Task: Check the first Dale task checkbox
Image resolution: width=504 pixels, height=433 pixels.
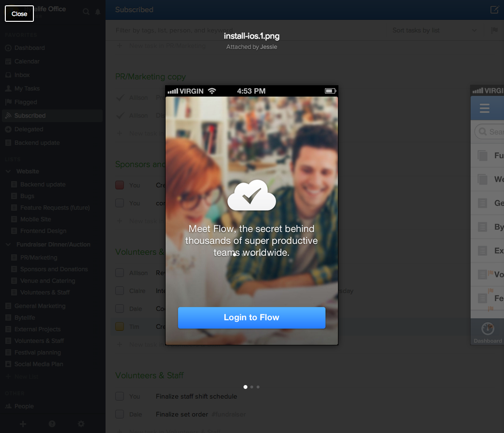Action: coord(120,309)
